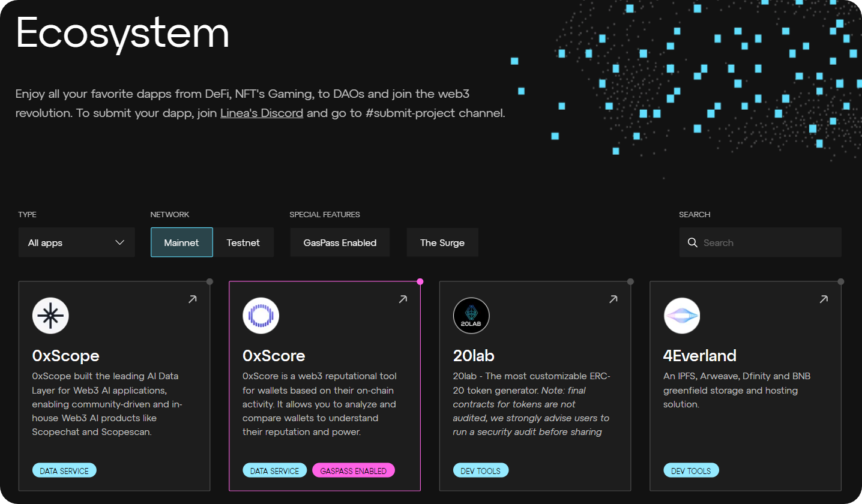Open 20lab via its arrow icon
This screenshot has height=504, width=862.
613,299
